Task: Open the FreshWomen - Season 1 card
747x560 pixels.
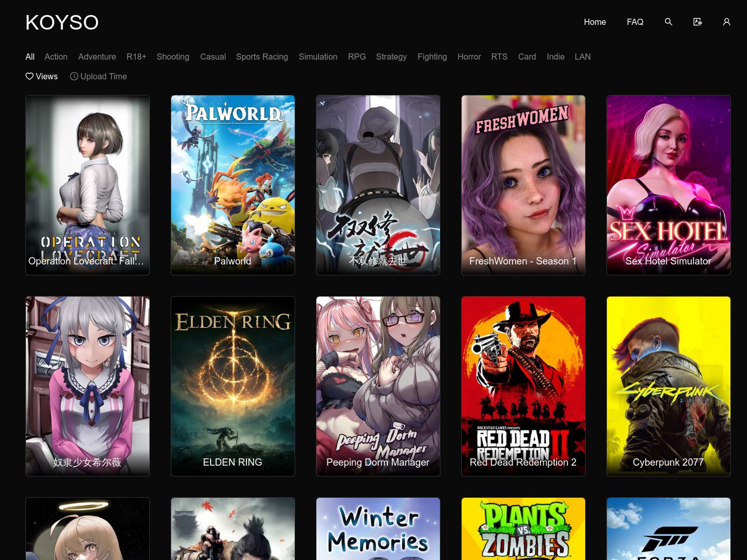Action: point(523,185)
